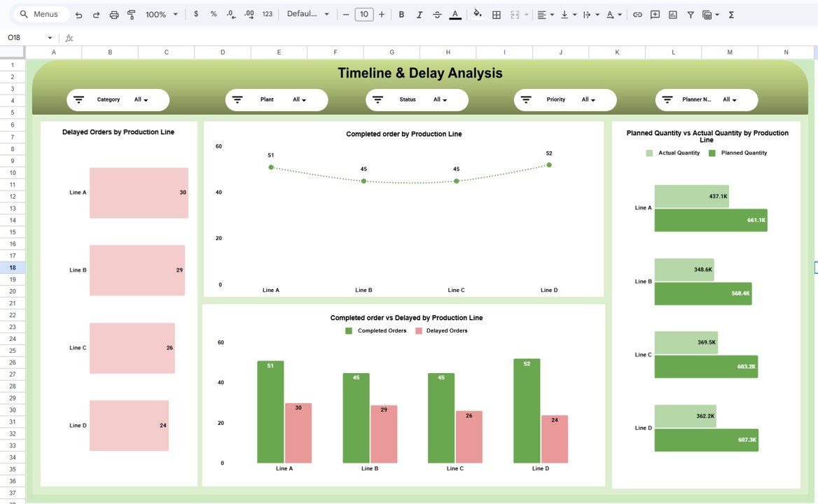
Task: Select the Paint format tool
Action: tap(130, 14)
